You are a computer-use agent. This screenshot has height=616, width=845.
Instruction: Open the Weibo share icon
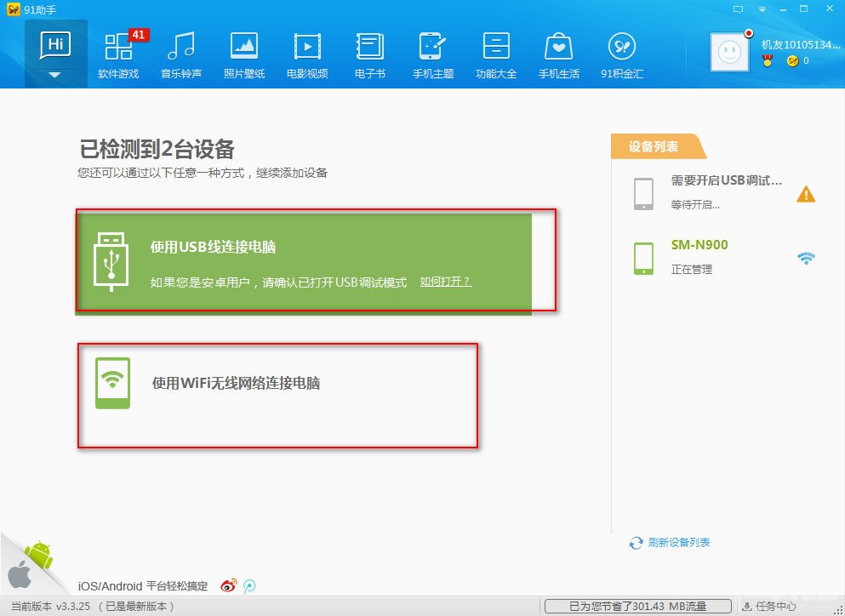tap(229, 586)
